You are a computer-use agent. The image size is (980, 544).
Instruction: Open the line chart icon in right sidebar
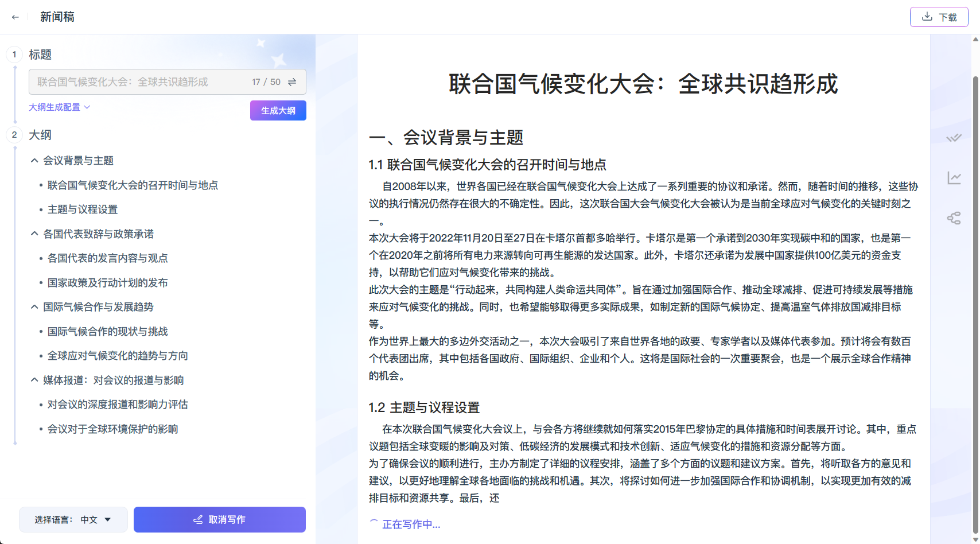[x=954, y=178]
